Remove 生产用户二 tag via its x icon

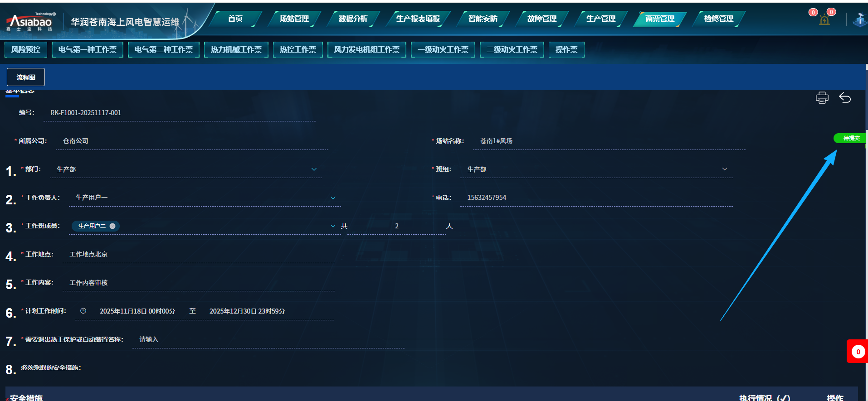click(112, 226)
